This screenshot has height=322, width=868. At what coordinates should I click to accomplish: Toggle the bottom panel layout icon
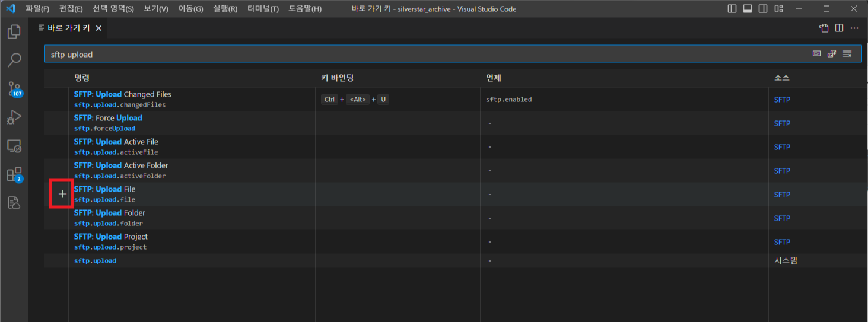tap(748, 9)
